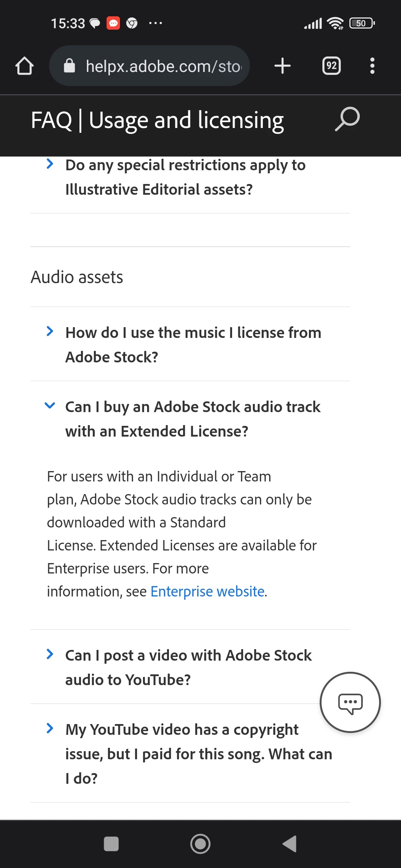Tap the browser home icon
This screenshot has height=868, width=401.
(25, 66)
